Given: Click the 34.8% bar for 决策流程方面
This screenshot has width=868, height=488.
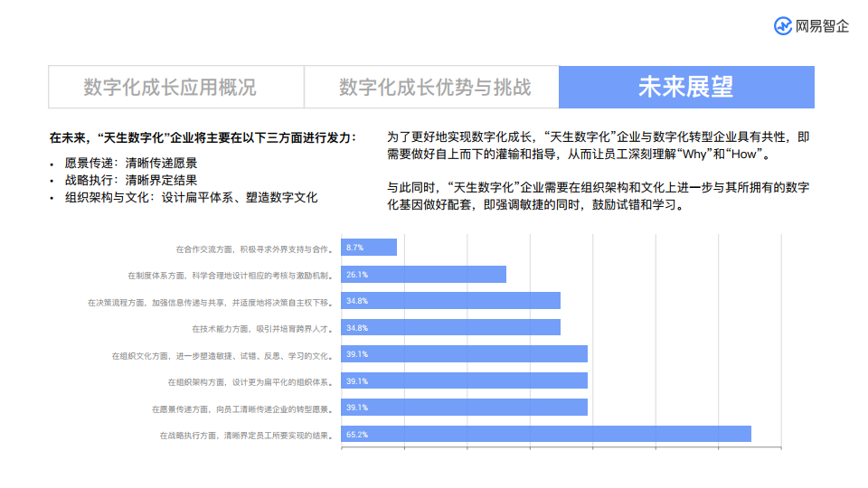Looking at the screenshot, I should point(450,301).
